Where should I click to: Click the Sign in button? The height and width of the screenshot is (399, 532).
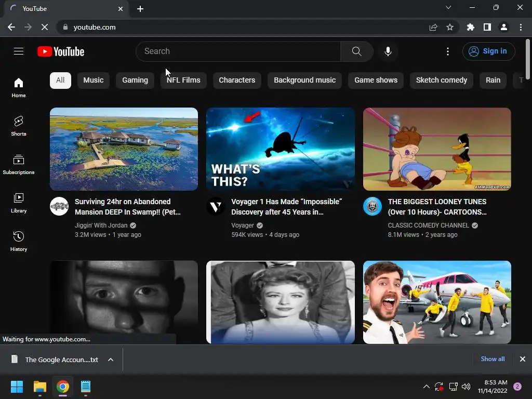point(488,51)
